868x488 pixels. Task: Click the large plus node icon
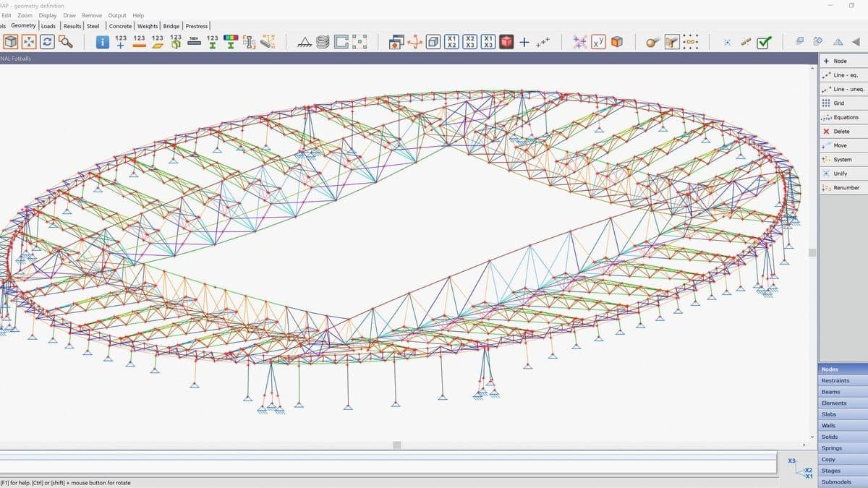(x=524, y=43)
